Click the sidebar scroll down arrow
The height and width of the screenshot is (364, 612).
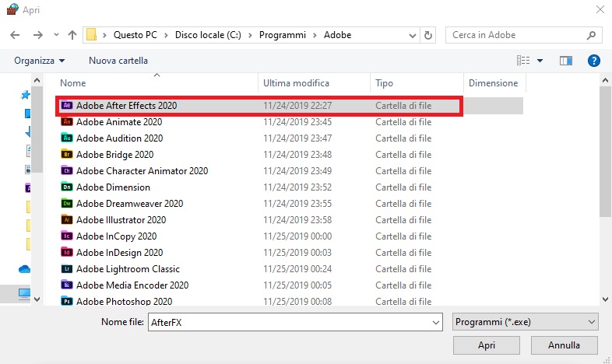tap(37, 299)
